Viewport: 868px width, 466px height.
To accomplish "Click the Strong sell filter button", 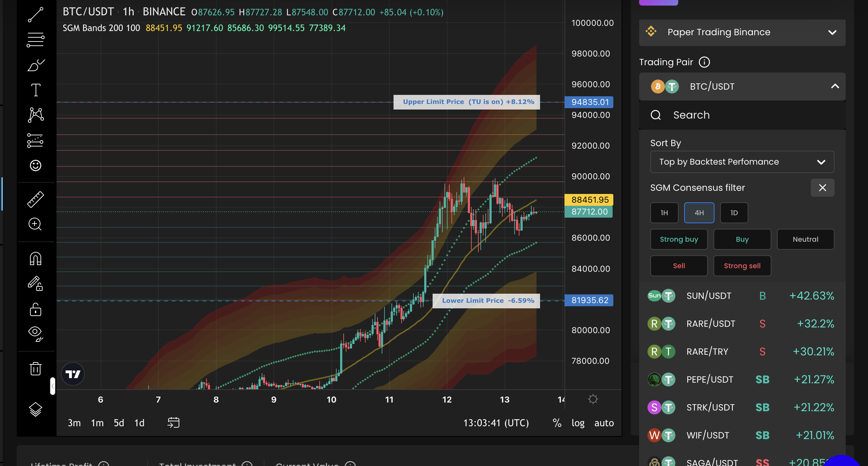I will [742, 266].
